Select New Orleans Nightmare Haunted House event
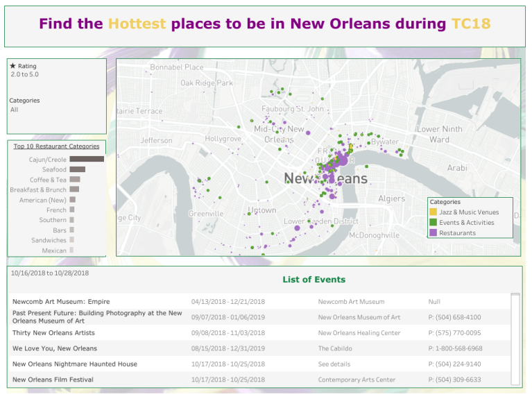Viewport: 532px width, 399px height. pos(75,364)
